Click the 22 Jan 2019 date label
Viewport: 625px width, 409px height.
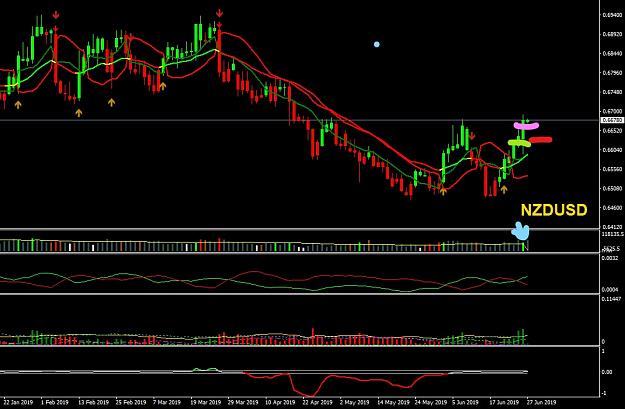pos(19,402)
